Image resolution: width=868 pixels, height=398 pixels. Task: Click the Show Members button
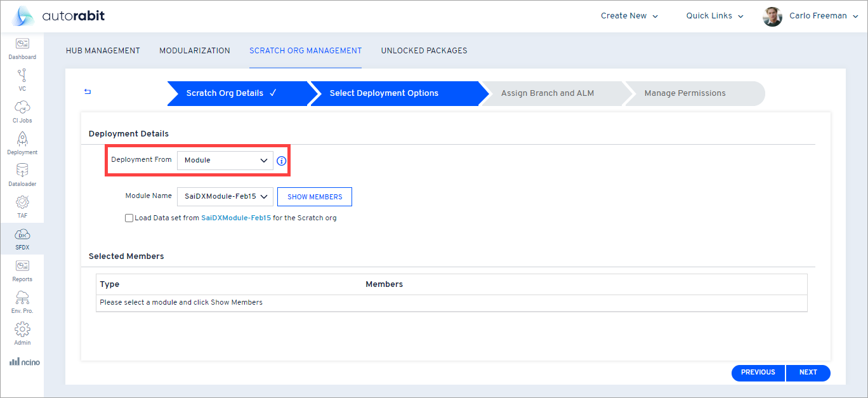tap(314, 196)
